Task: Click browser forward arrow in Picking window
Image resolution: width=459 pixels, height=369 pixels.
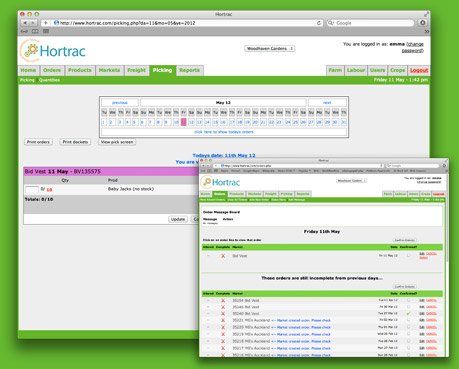Action: tap(33, 23)
